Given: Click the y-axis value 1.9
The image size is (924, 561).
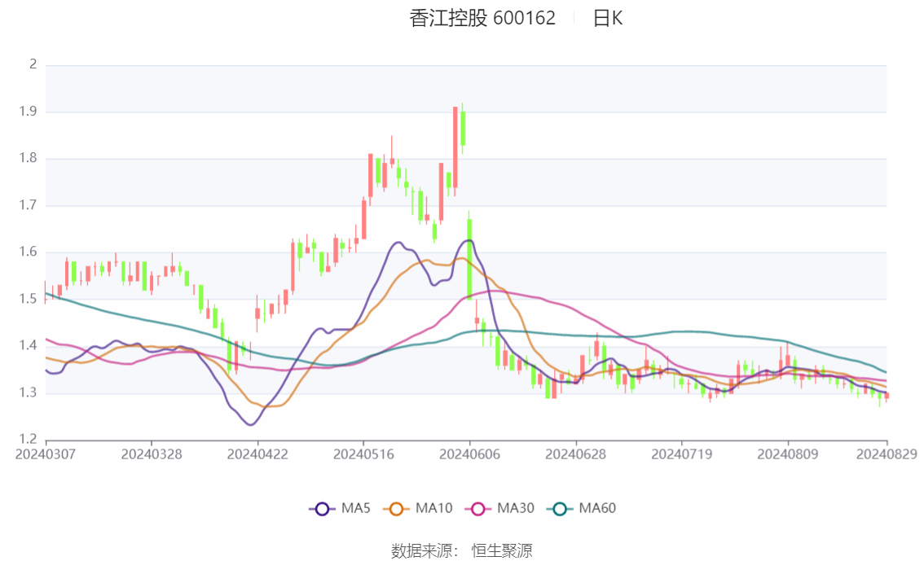Looking at the screenshot, I should tap(28, 112).
